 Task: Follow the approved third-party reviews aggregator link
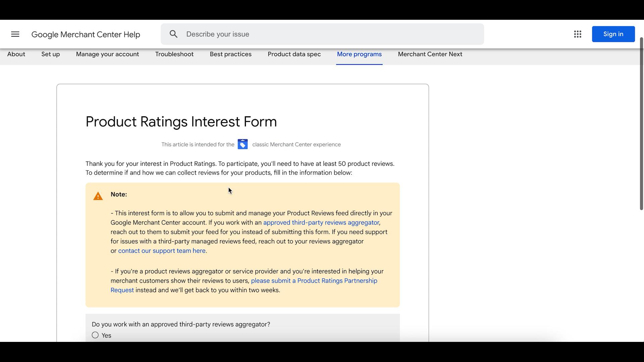coord(321,223)
